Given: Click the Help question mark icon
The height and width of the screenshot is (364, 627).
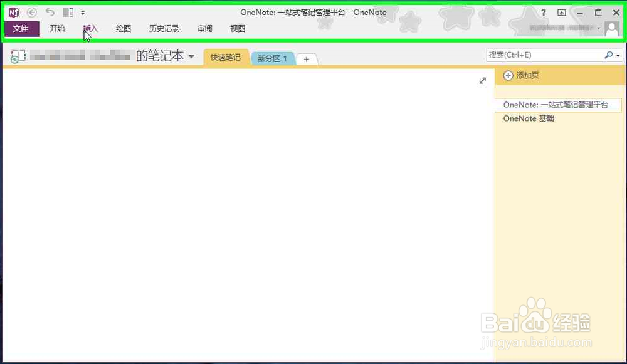Looking at the screenshot, I should tap(543, 12).
